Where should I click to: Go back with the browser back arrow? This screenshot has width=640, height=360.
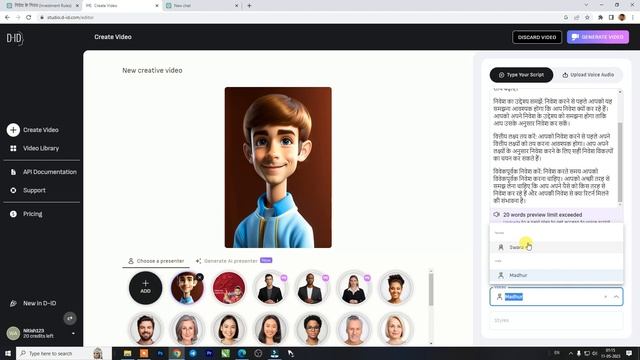pyautogui.click(x=7, y=17)
